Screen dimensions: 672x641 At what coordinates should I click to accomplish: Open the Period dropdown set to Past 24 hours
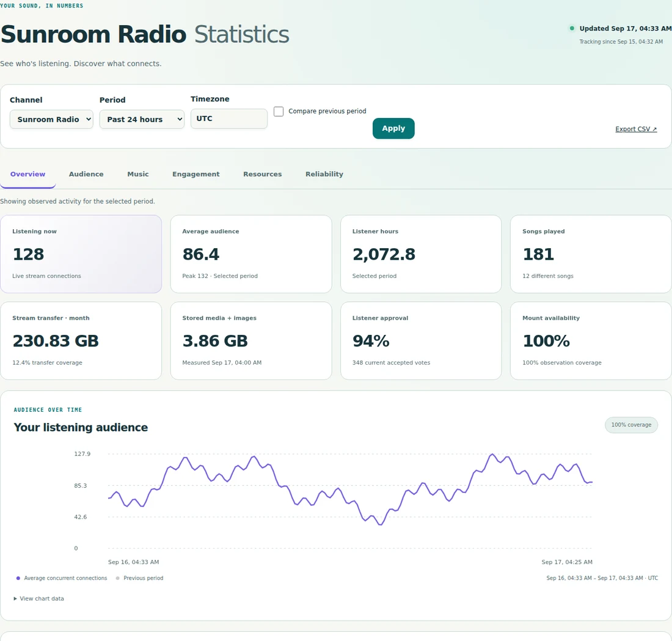pos(142,119)
